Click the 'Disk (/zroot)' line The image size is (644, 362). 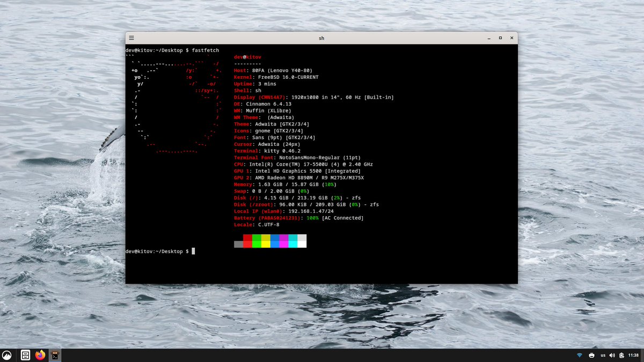pyautogui.click(x=306, y=204)
